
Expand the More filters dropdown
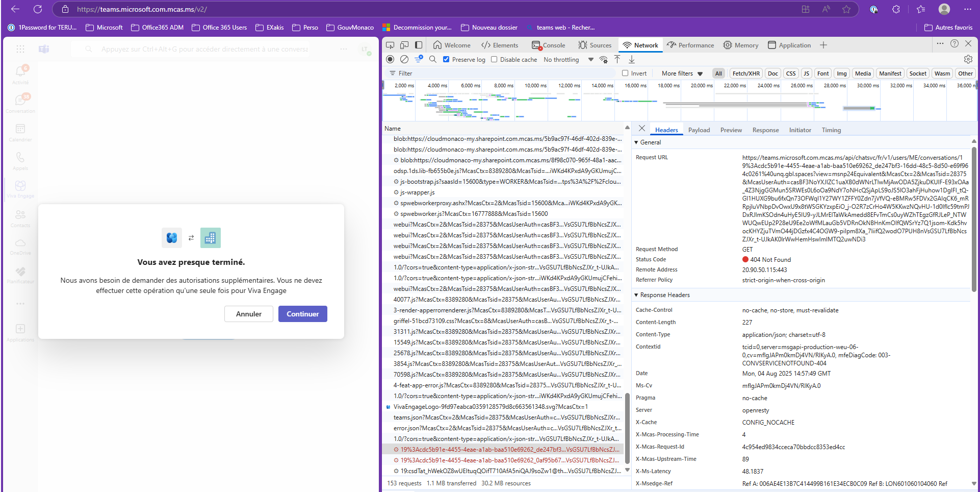682,73
